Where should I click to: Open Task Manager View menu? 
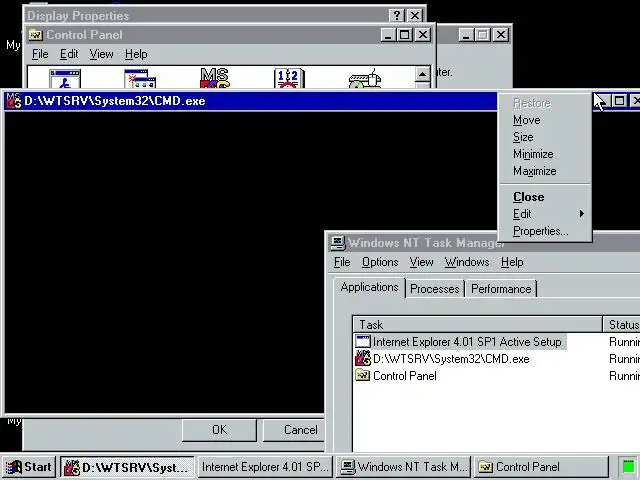tap(422, 262)
